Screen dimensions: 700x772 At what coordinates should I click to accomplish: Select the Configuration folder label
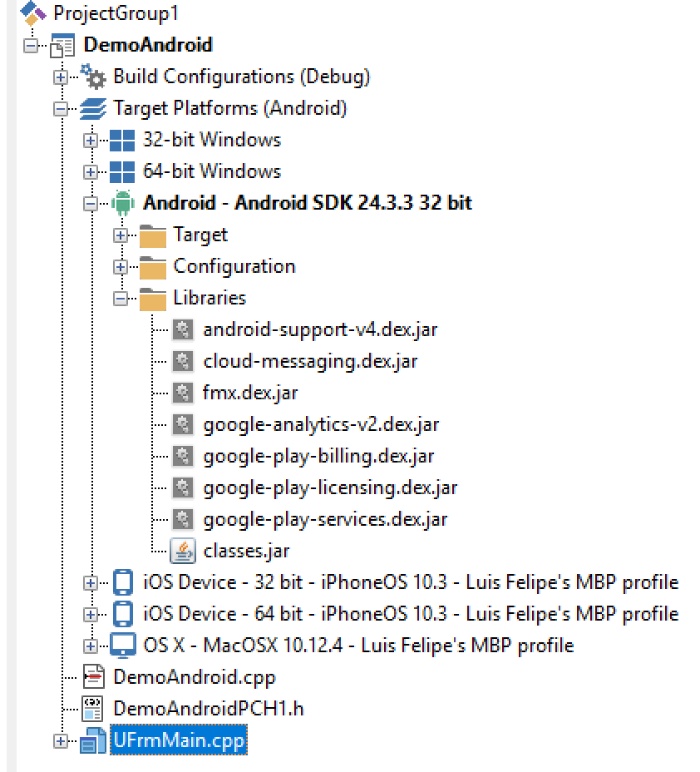pyautogui.click(x=234, y=267)
